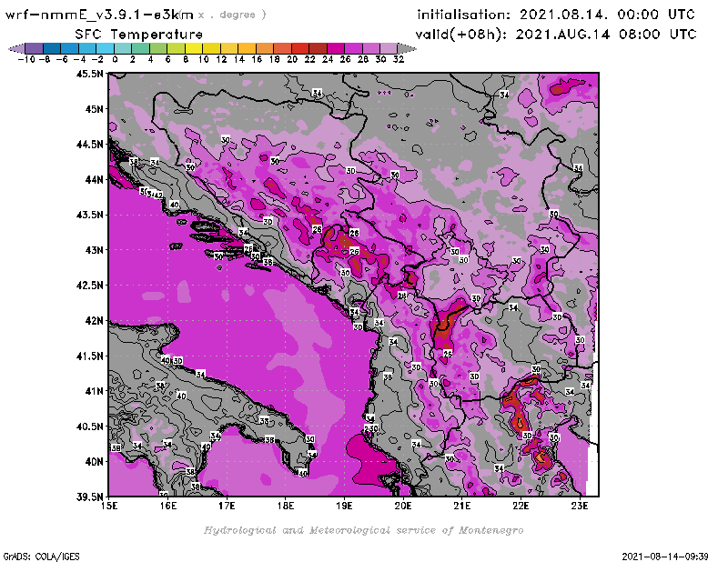
Task: Select the valid(+08h) 08:00 UTC line
Action: pyautogui.click(x=556, y=35)
